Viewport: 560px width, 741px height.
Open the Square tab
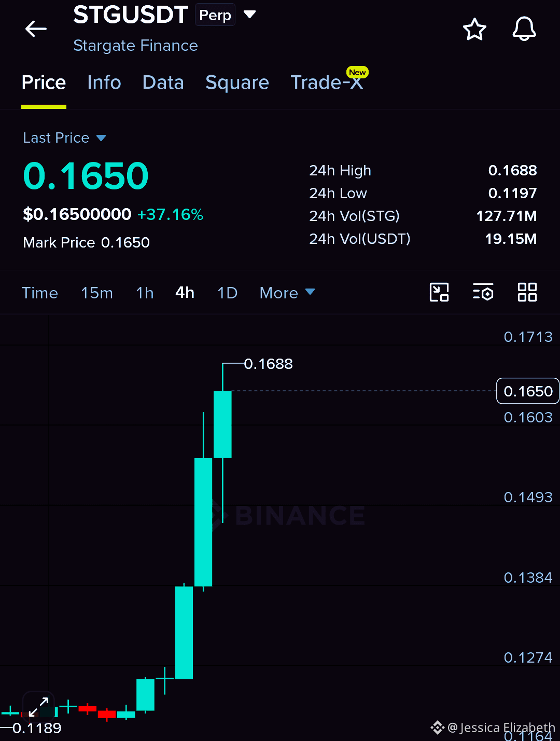pos(237,83)
